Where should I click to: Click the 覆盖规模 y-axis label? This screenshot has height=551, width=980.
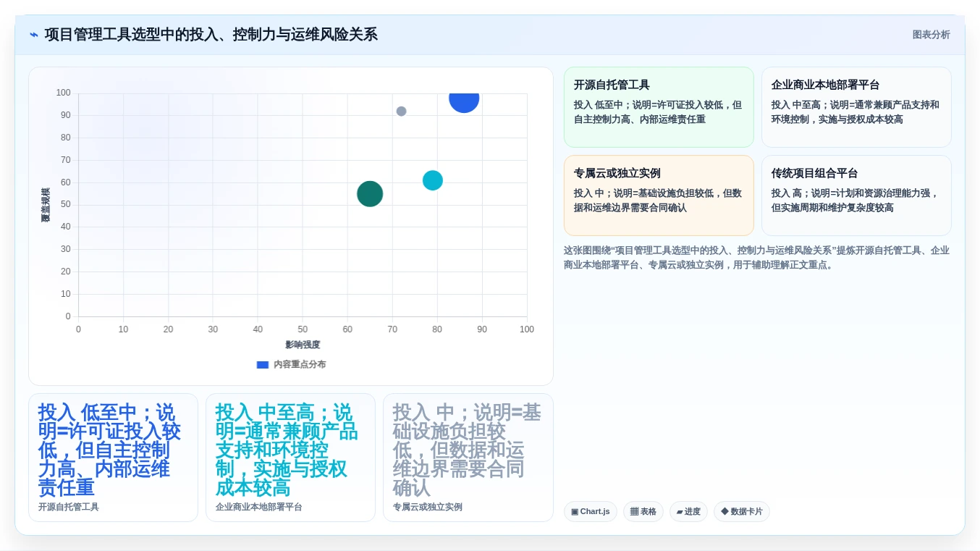click(46, 205)
